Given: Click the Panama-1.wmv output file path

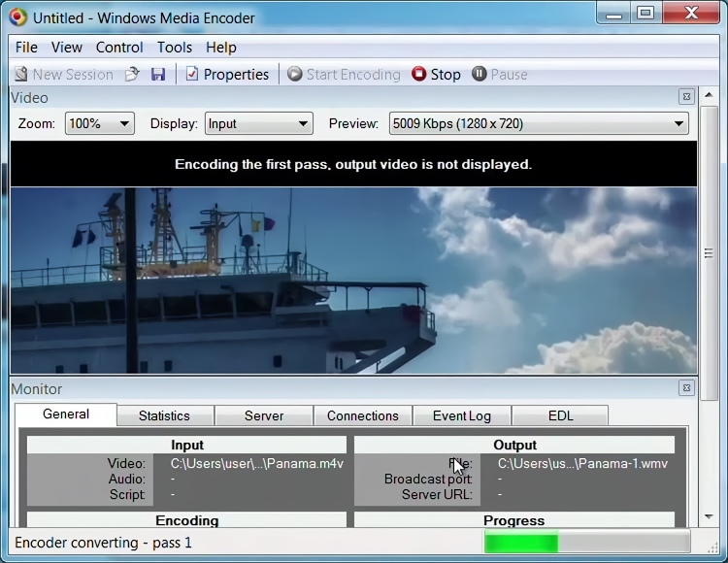Looking at the screenshot, I should coord(582,463).
